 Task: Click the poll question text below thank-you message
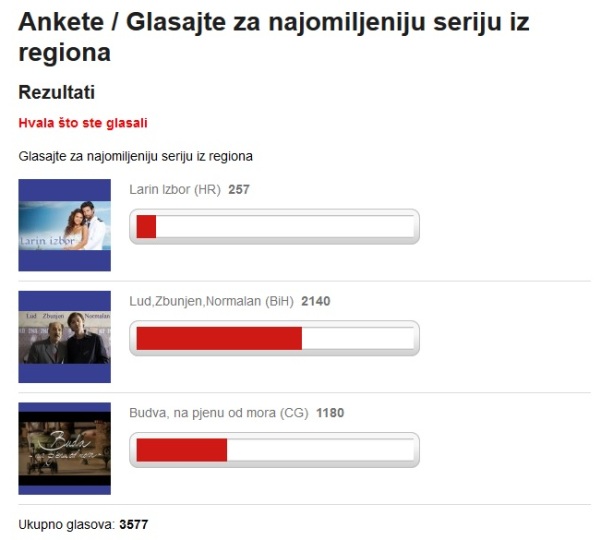[x=135, y=156]
